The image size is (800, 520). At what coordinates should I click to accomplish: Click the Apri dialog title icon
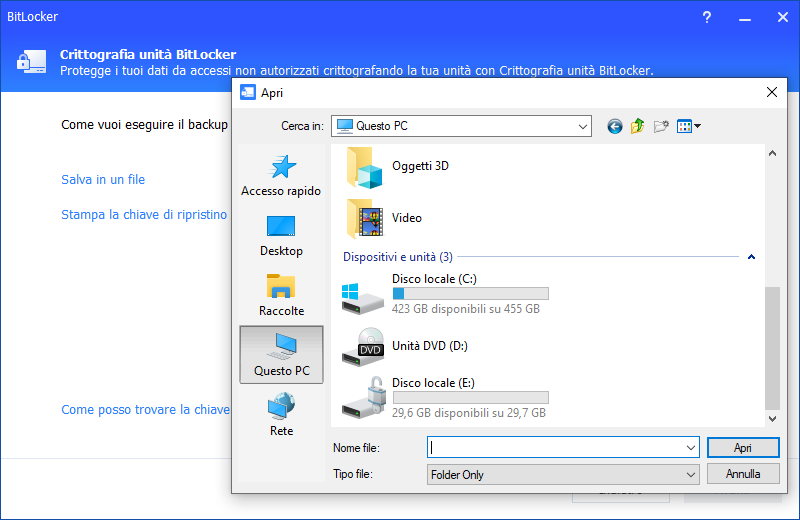click(248, 92)
